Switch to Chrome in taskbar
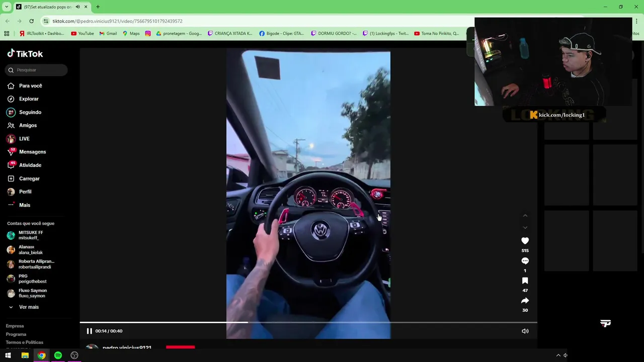This screenshot has height=362, width=644. (41, 355)
